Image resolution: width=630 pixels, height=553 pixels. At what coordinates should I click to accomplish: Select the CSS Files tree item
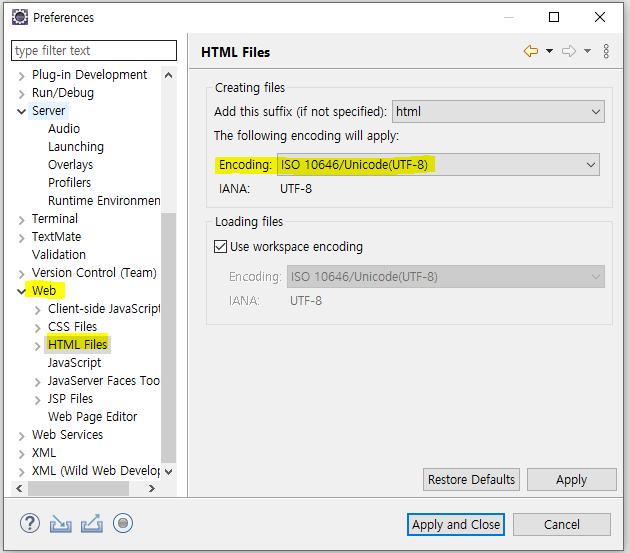(72, 326)
